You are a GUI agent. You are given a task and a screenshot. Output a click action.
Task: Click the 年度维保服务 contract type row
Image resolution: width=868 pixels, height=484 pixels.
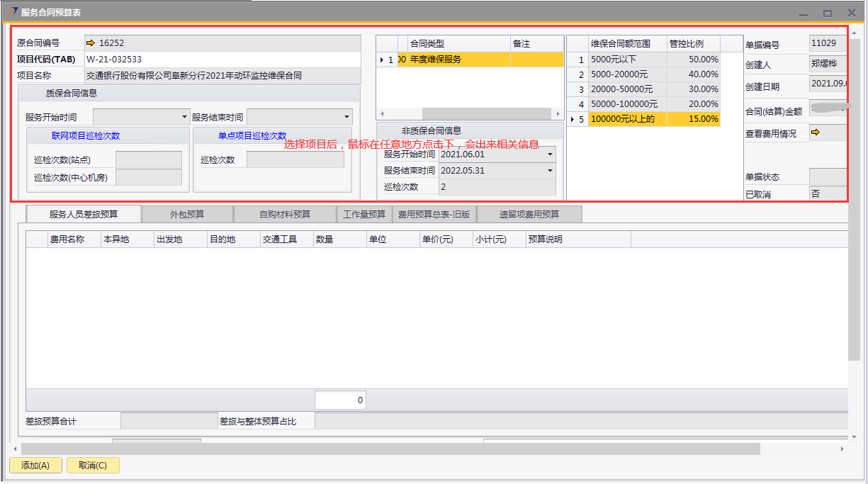457,60
